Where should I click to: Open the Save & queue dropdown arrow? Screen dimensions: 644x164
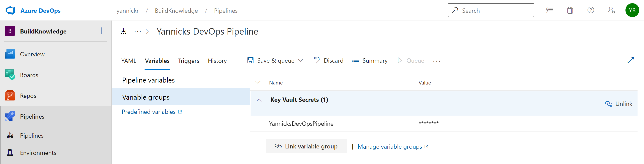[301, 61]
